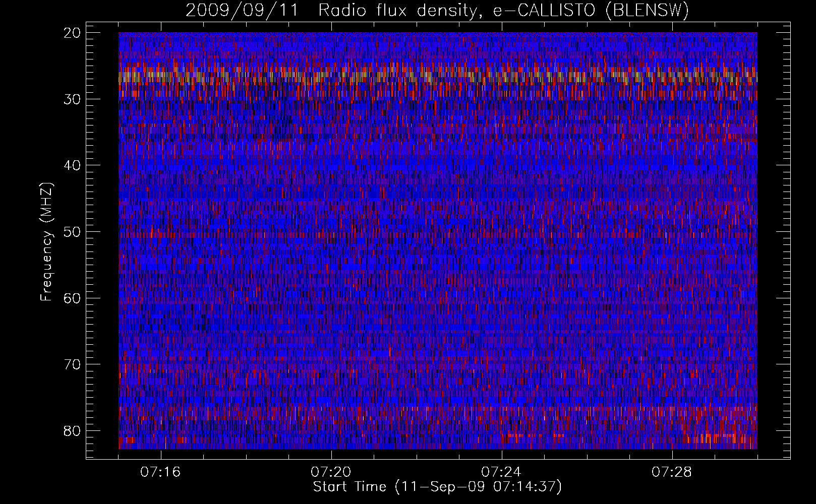Click the 30 MHz frequency tick label
The height and width of the screenshot is (504, 816).
click(73, 99)
